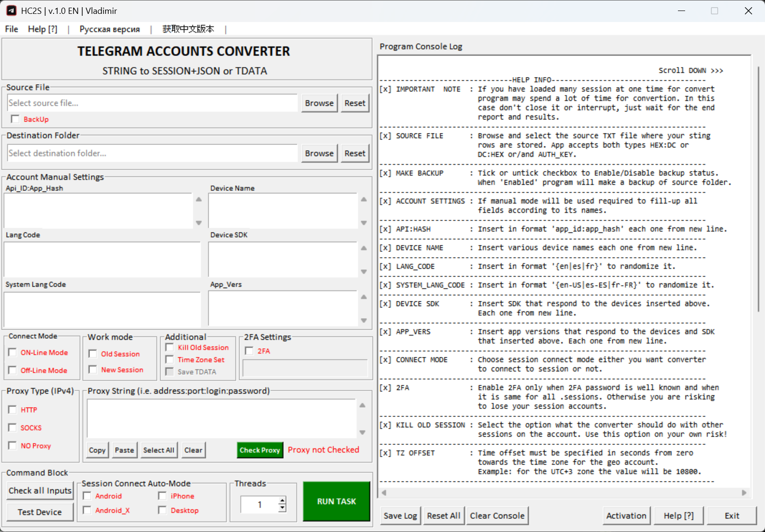Click the 2FA password field
765x532 pixels.
point(305,368)
